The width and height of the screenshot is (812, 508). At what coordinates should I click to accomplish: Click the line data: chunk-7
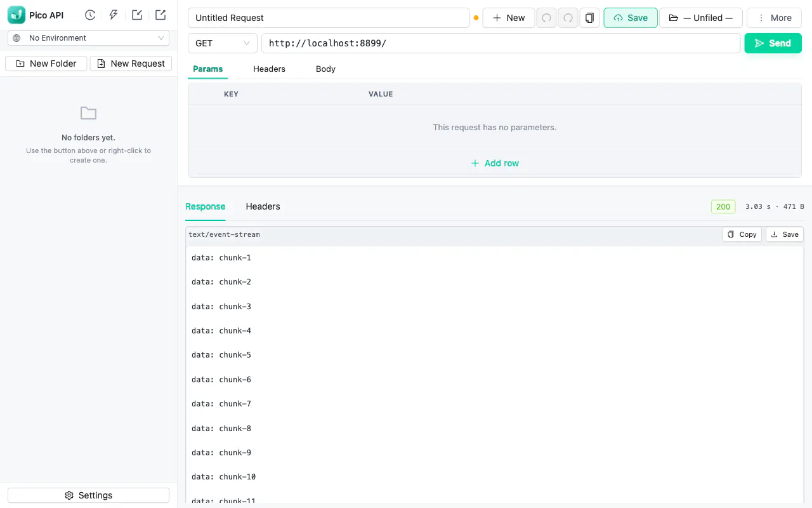click(221, 404)
